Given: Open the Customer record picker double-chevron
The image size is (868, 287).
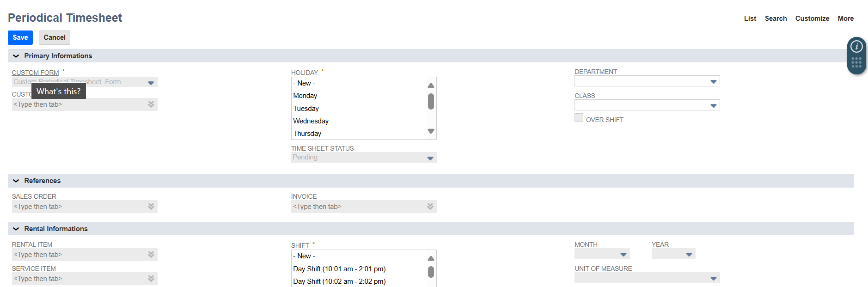Looking at the screenshot, I should point(151,104).
